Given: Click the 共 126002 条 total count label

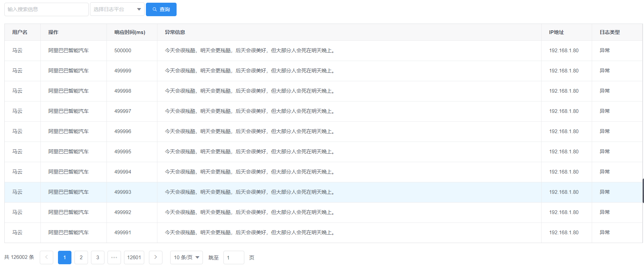Looking at the screenshot, I should (19, 257).
